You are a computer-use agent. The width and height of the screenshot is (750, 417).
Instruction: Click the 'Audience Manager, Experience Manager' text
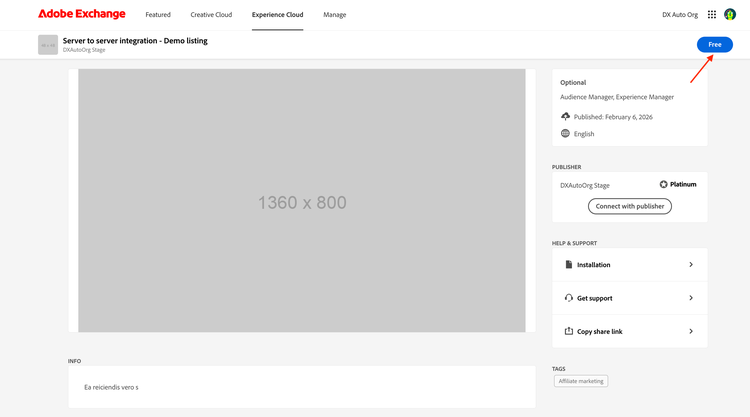click(617, 97)
